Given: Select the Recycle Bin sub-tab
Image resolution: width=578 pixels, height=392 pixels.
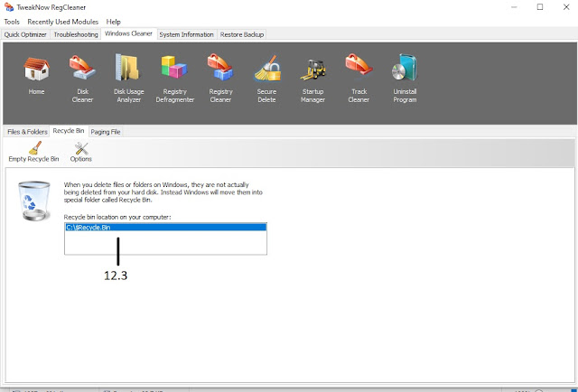Looking at the screenshot, I should pos(69,131).
